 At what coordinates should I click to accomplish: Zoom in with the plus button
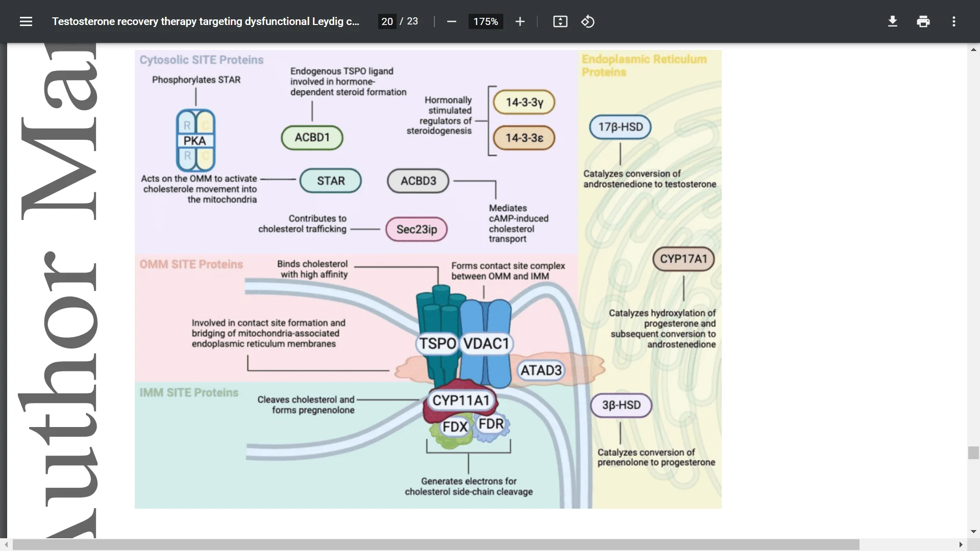[x=520, y=21]
